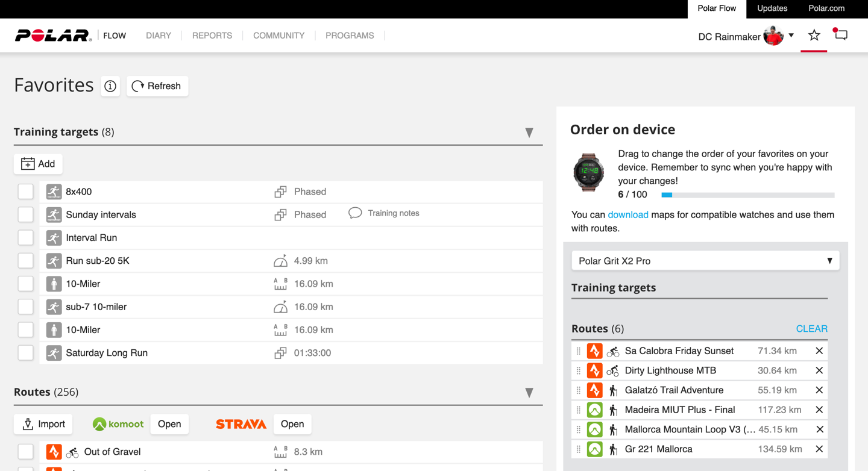This screenshot has height=471, width=868.
Task: Check the 8x400 training target checkbox
Action: [25, 192]
